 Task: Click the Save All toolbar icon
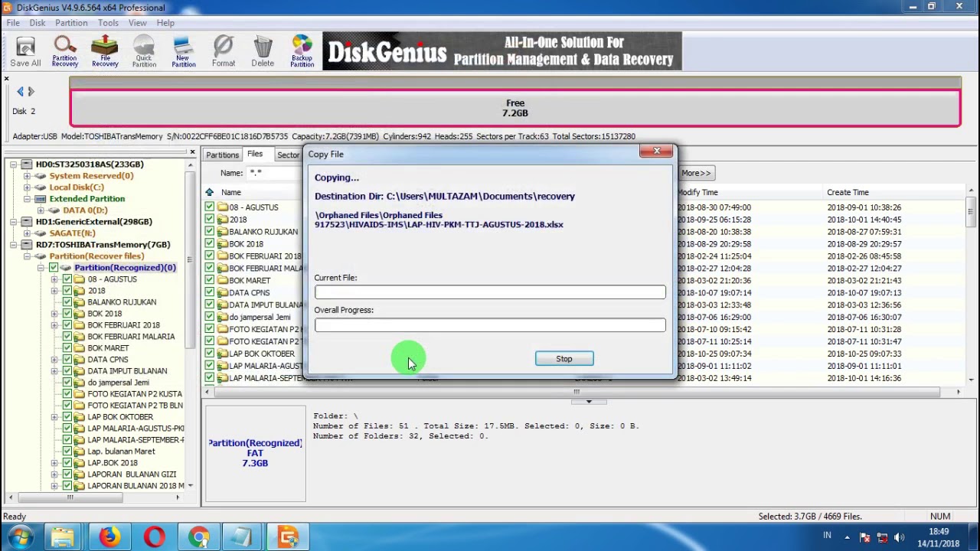pyautogui.click(x=25, y=52)
